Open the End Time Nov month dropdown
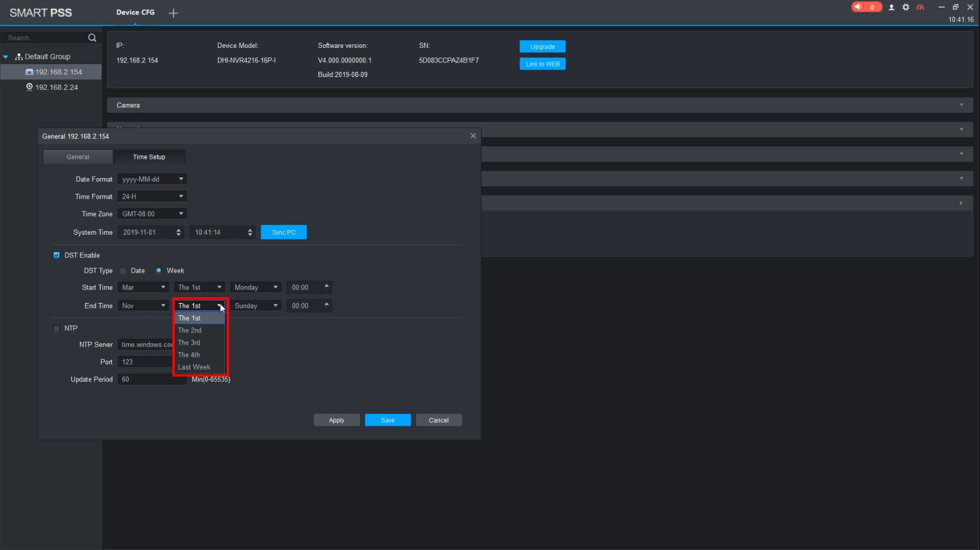 click(143, 306)
